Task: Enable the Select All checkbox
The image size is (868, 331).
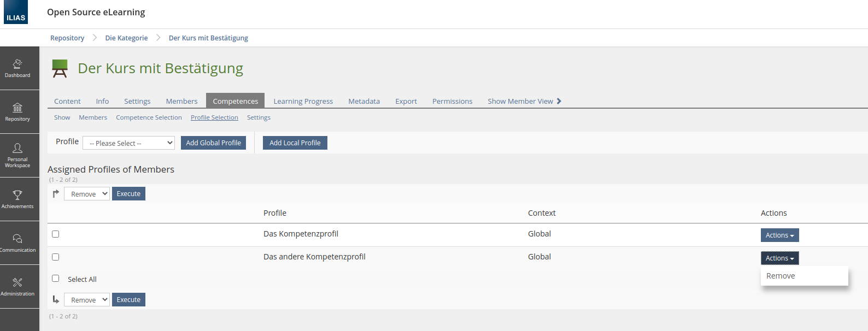Action: 55,279
